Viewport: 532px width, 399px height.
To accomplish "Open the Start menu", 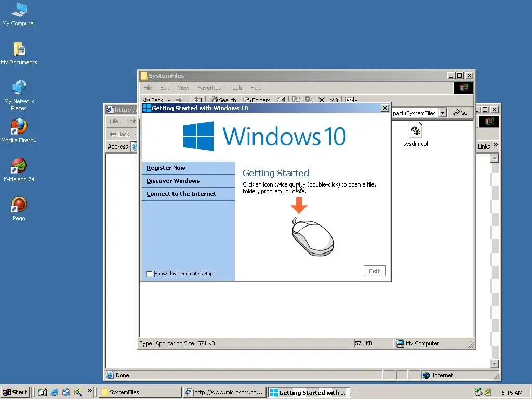I will click(x=15, y=392).
